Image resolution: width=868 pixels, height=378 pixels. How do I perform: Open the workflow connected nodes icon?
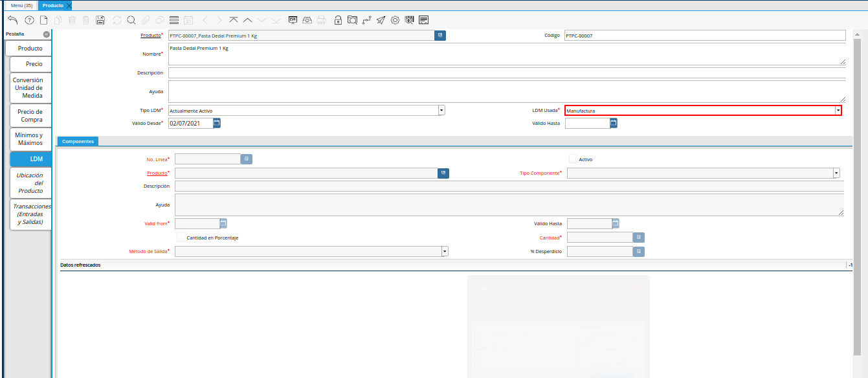click(x=367, y=20)
